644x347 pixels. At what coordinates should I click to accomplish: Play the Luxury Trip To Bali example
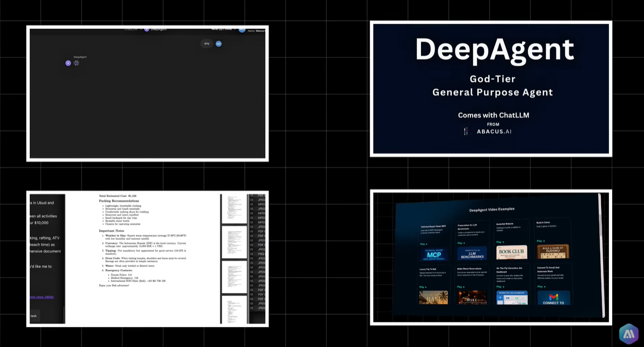tap(422, 287)
